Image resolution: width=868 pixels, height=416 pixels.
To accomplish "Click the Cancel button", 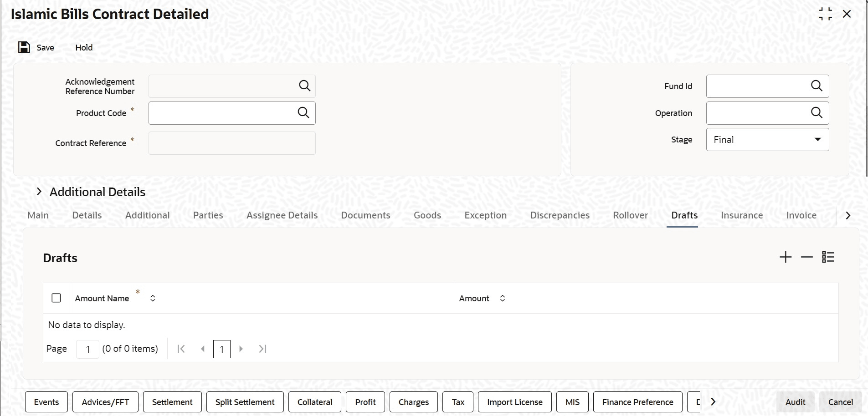I will (x=841, y=402).
